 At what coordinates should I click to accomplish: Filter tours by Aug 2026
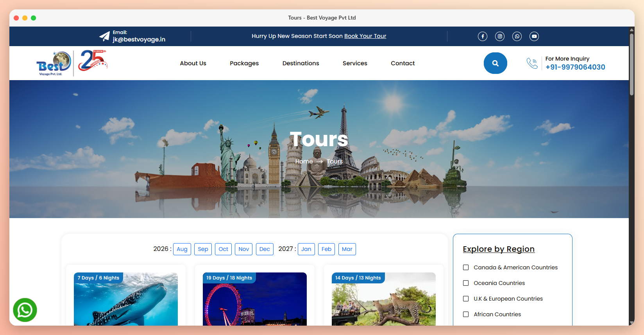coord(182,249)
